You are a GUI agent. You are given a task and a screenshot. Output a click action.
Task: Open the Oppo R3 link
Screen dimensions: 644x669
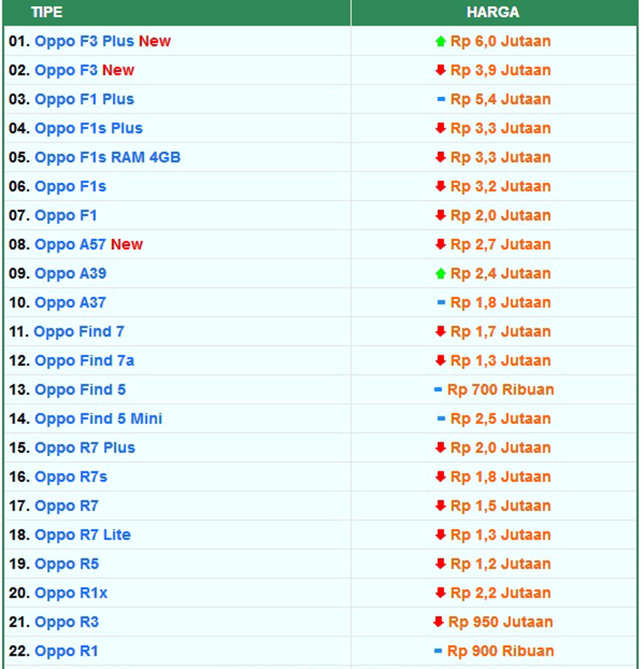[x=66, y=622]
